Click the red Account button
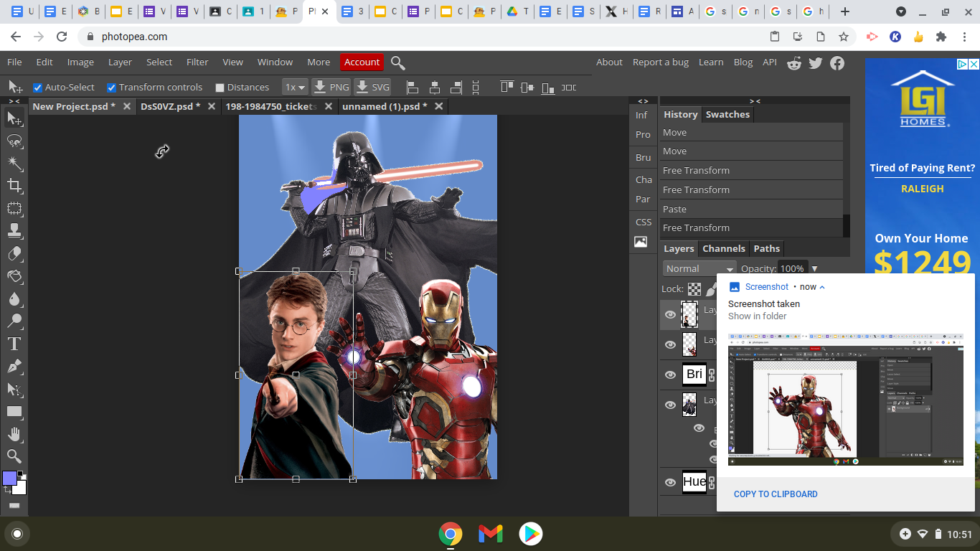The height and width of the screenshot is (551, 980). pyautogui.click(x=362, y=62)
